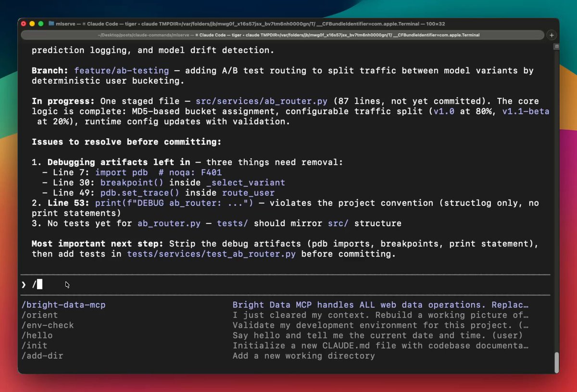Pick the /hello command
The width and height of the screenshot is (577, 392).
click(x=37, y=335)
